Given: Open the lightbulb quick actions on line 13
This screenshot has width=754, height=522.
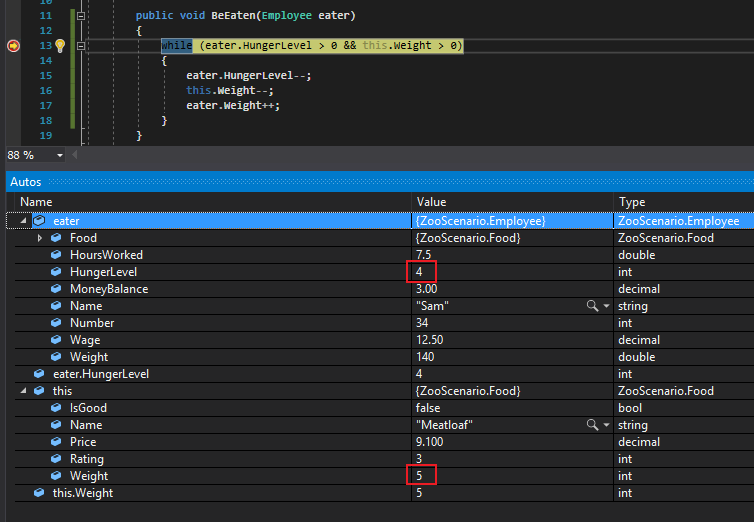Looking at the screenshot, I should click(x=59, y=46).
